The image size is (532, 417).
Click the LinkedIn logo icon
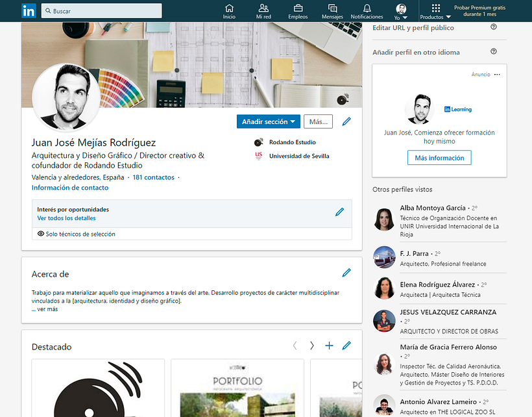pyautogui.click(x=29, y=10)
